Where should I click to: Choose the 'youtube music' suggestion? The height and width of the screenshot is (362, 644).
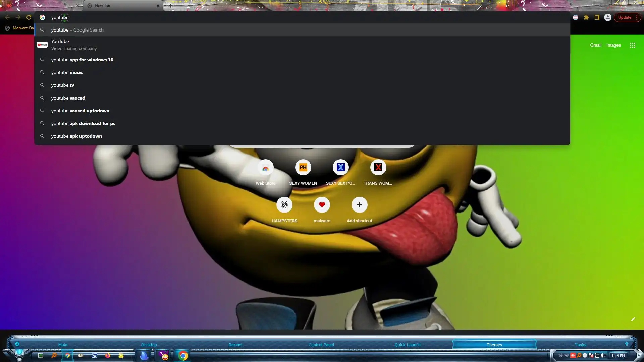[x=67, y=72]
